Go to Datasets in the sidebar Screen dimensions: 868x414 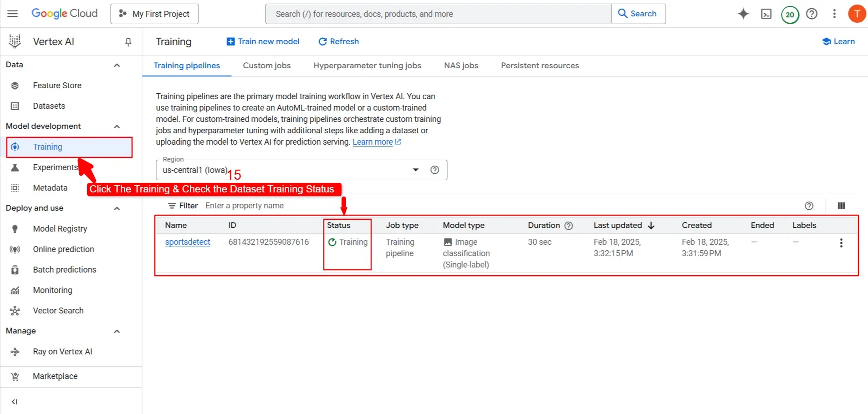(x=49, y=106)
